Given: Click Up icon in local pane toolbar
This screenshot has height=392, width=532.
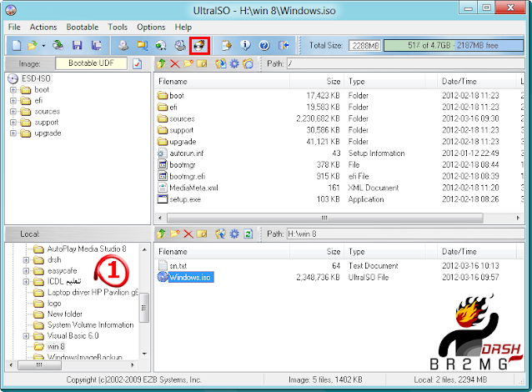Looking at the screenshot, I should (x=161, y=234).
